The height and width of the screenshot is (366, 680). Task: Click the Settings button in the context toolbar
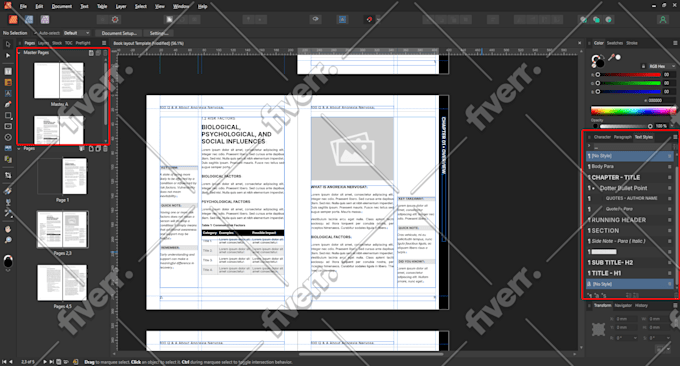click(159, 33)
